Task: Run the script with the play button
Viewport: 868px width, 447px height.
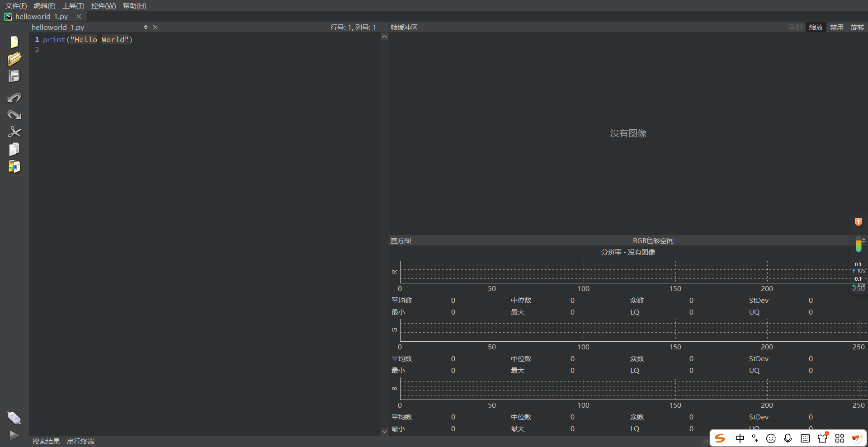Action: tap(14, 435)
